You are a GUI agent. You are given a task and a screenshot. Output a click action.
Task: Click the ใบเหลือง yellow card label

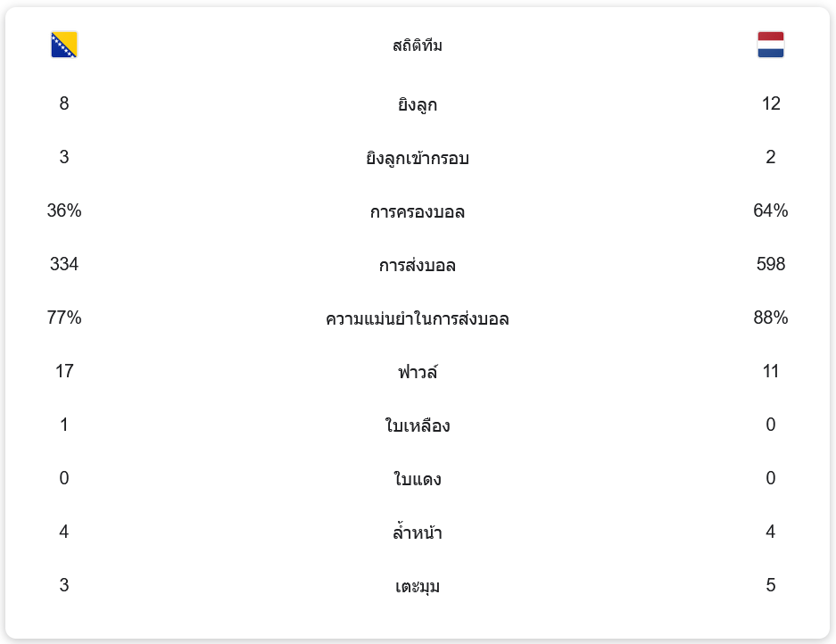(418, 425)
